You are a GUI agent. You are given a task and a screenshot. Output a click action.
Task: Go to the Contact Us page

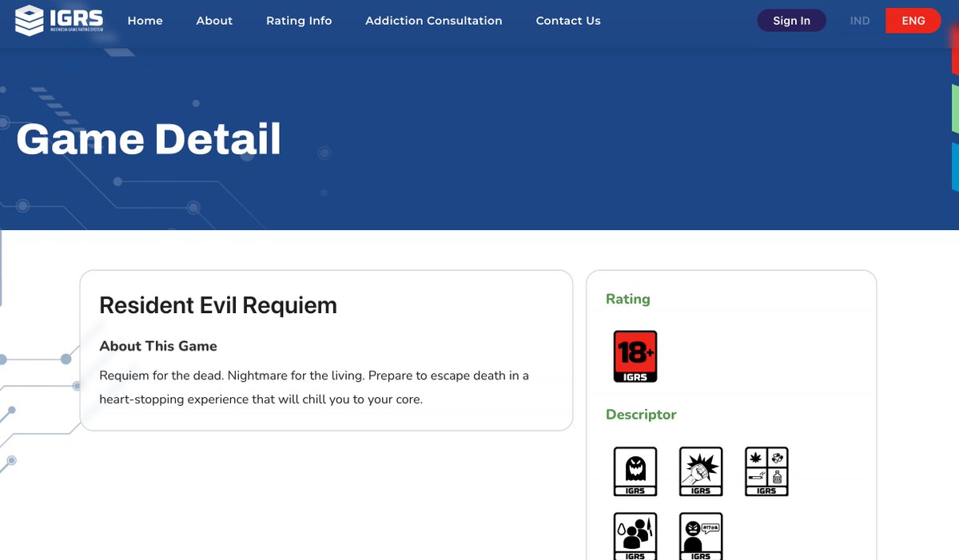tap(568, 21)
